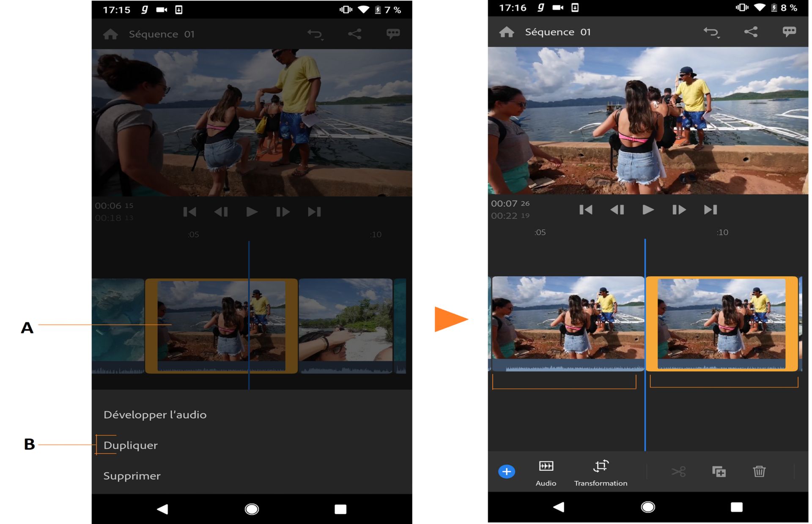Image resolution: width=812 pixels, height=524 pixels.
Task: Select Dupliquer from the context menu
Action: [x=131, y=445]
